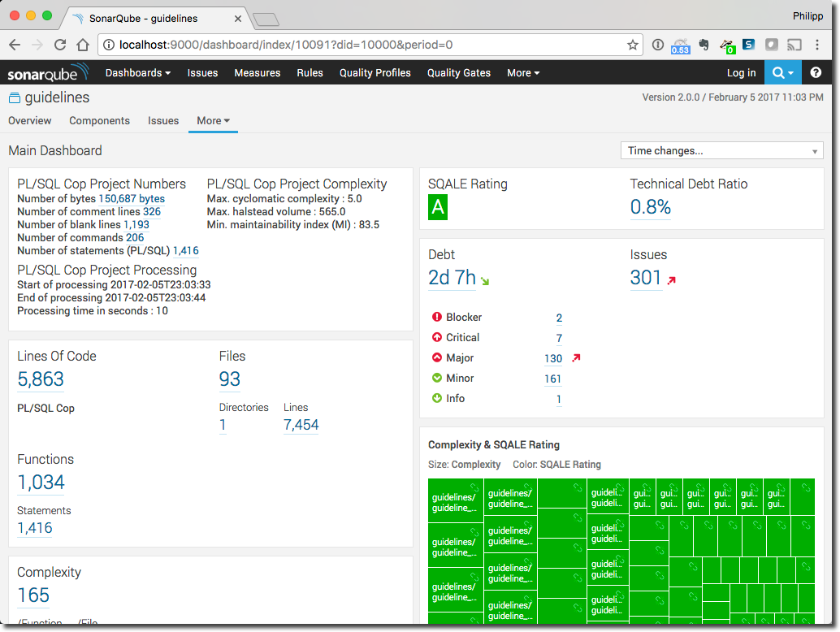Click the Evernote elephant extension icon
840x632 pixels.
[704, 45]
